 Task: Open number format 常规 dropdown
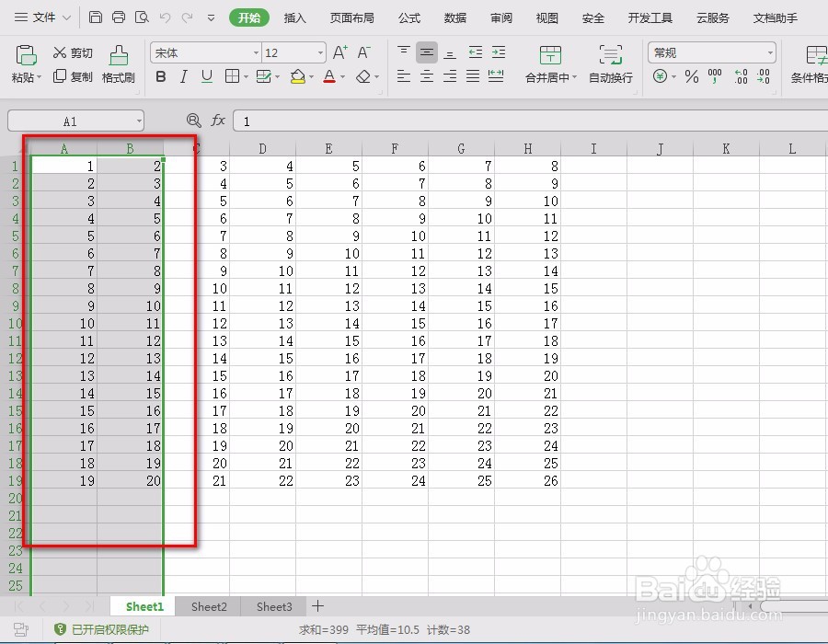tap(770, 52)
